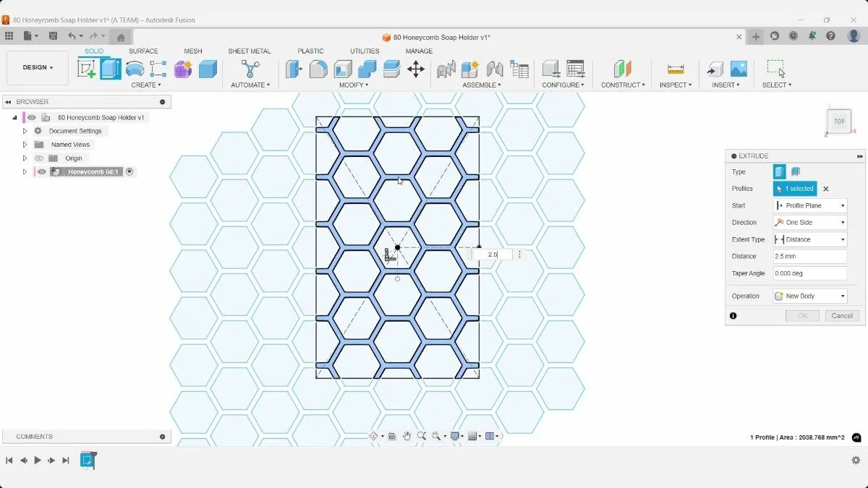The image size is (868, 488).
Task: Activate the Extrude tool icon in toolbar
Action: tap(111, 69)
